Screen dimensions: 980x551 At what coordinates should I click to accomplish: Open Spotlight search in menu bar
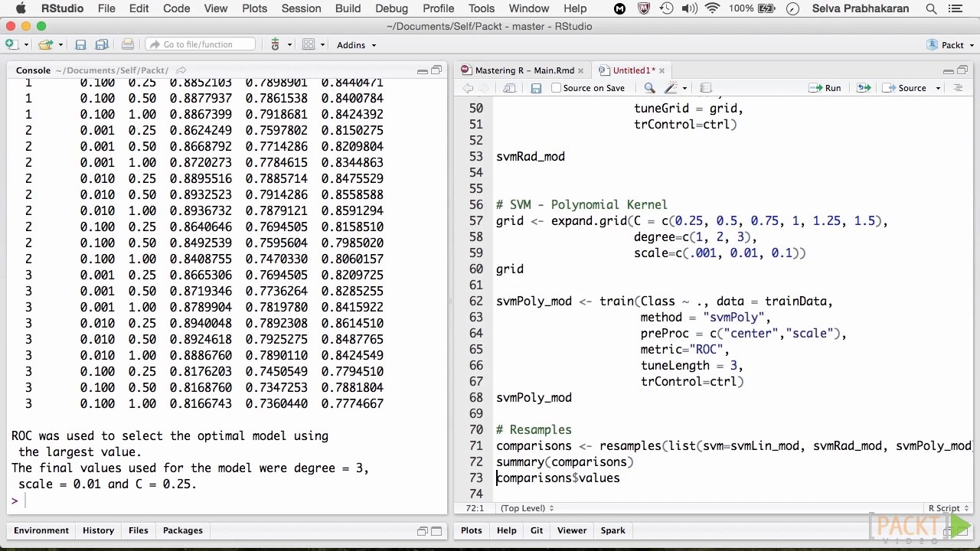tap(931, 8)
